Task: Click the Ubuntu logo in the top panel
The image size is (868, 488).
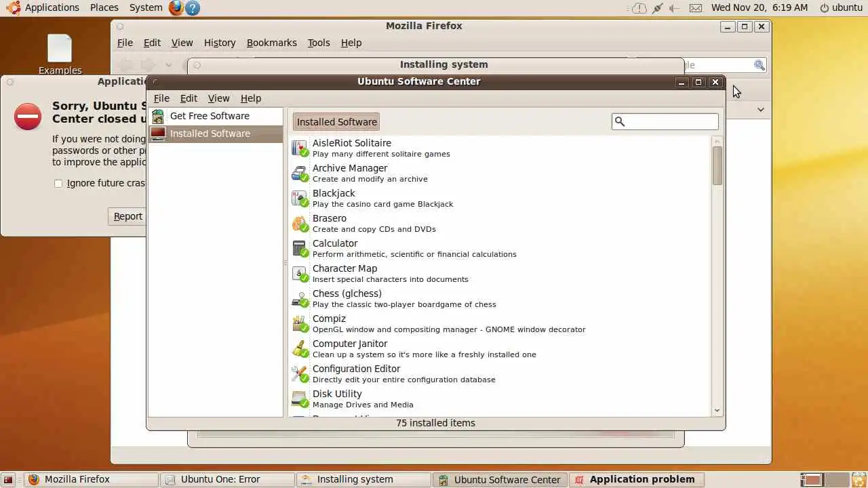Action: click(x=13, y=7)
